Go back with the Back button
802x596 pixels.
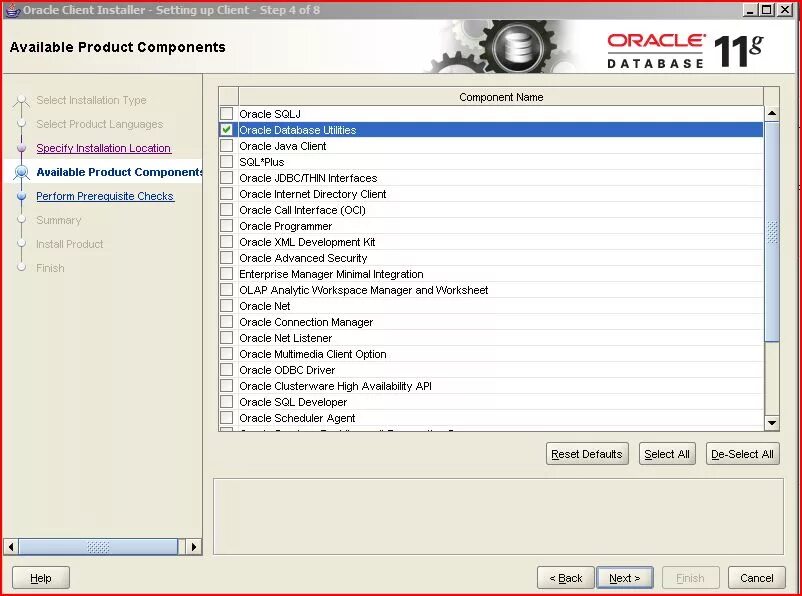pos(566,578)
